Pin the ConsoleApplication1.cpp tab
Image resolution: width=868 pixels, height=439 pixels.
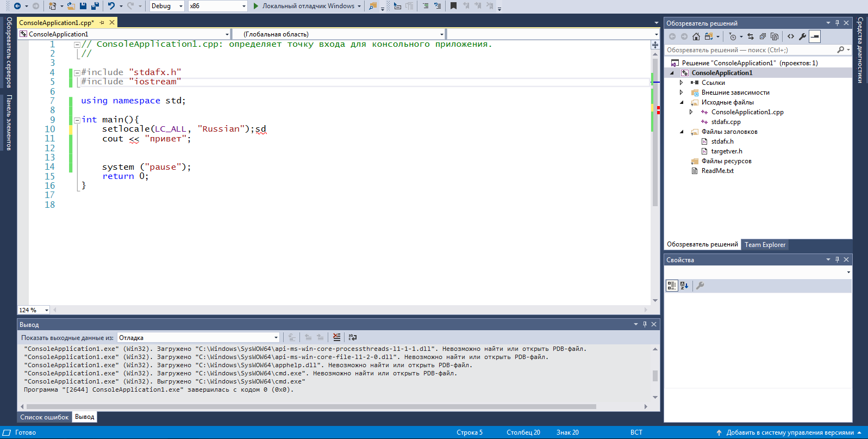[x=102, y=22]
